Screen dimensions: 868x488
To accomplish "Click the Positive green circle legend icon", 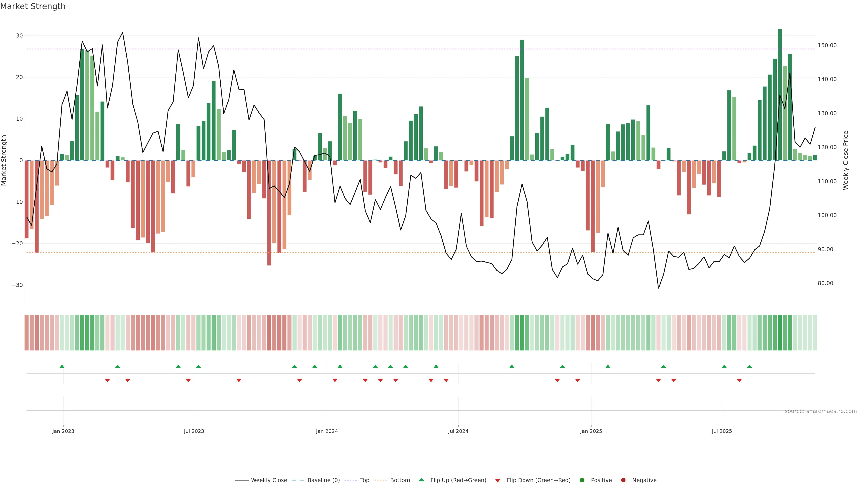I will coord(582,480).
